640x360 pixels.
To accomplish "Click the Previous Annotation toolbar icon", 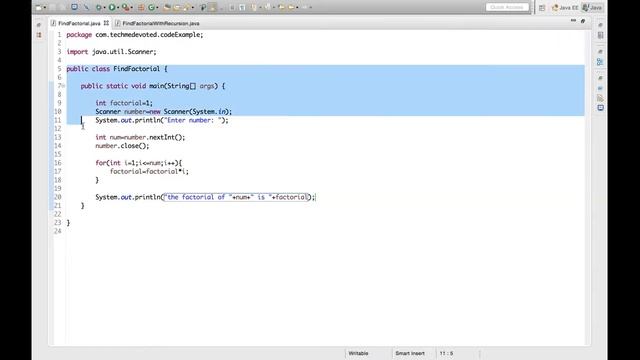I will pos(268,7).
